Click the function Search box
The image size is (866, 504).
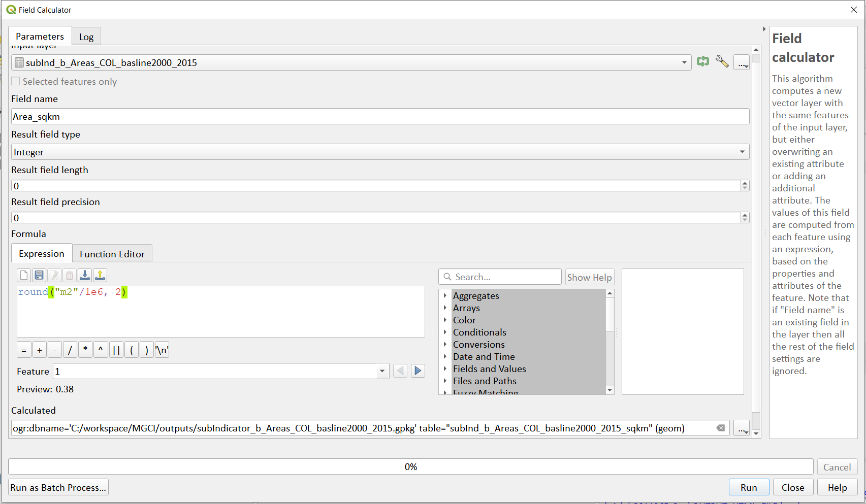point(500,277)
